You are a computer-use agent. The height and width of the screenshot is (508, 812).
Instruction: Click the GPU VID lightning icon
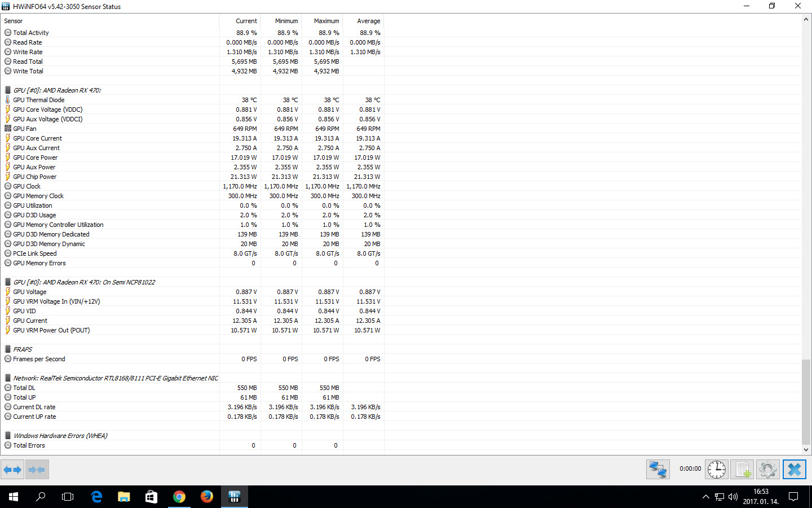coord(8,311)
